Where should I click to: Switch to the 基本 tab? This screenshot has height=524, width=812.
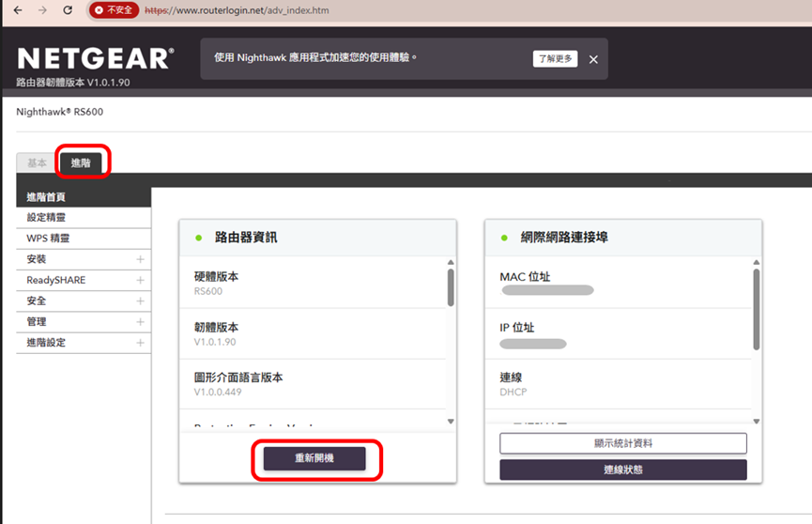[37, 162]
